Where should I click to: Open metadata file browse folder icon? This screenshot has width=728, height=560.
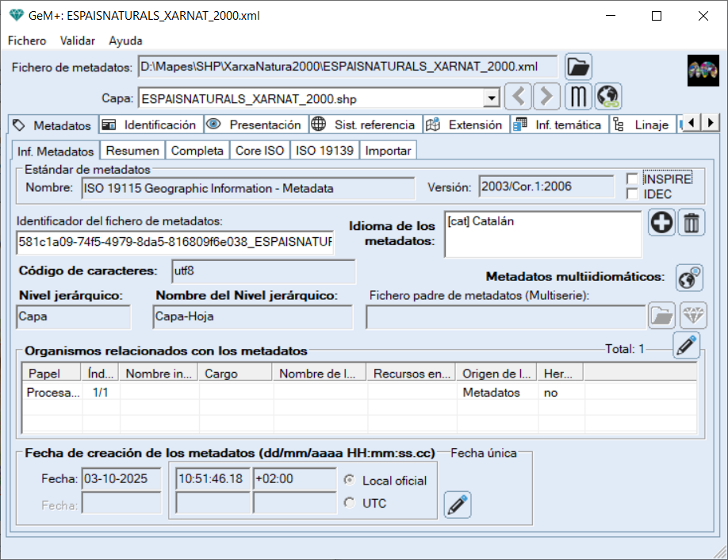(578, 67)
